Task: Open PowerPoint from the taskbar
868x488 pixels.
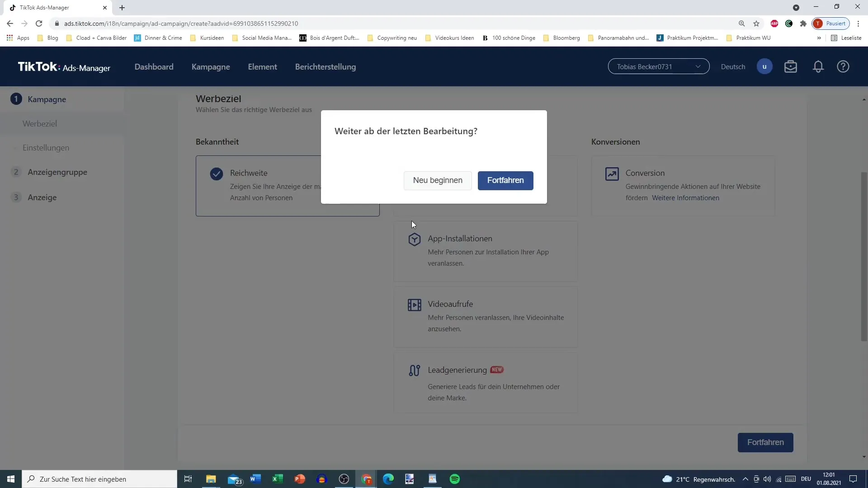Action: [x=300, y=479]
